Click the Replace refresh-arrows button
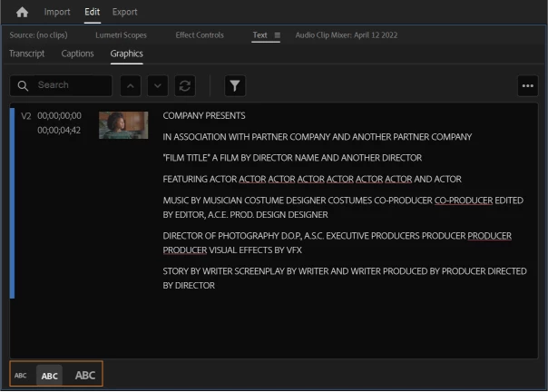The image size is (548, 392). (185, 85)
